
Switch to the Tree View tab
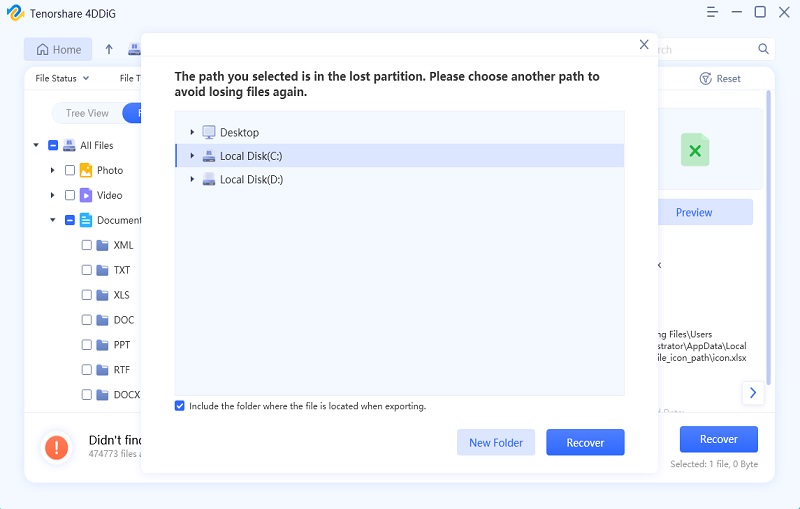click(87, 113)
